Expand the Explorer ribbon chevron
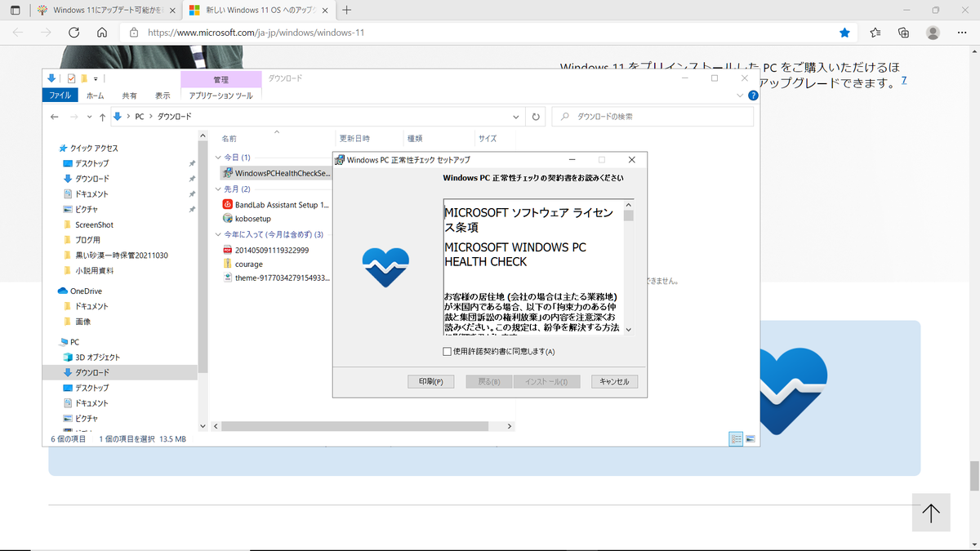The height and width of the screenshot is (551, 980). point(741,96)
